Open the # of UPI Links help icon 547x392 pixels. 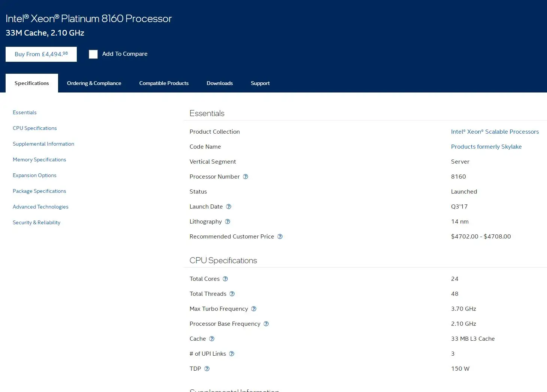pos(232,354)
